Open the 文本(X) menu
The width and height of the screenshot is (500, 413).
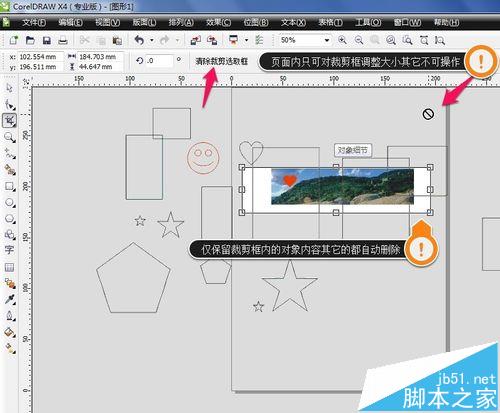[293, 22]
